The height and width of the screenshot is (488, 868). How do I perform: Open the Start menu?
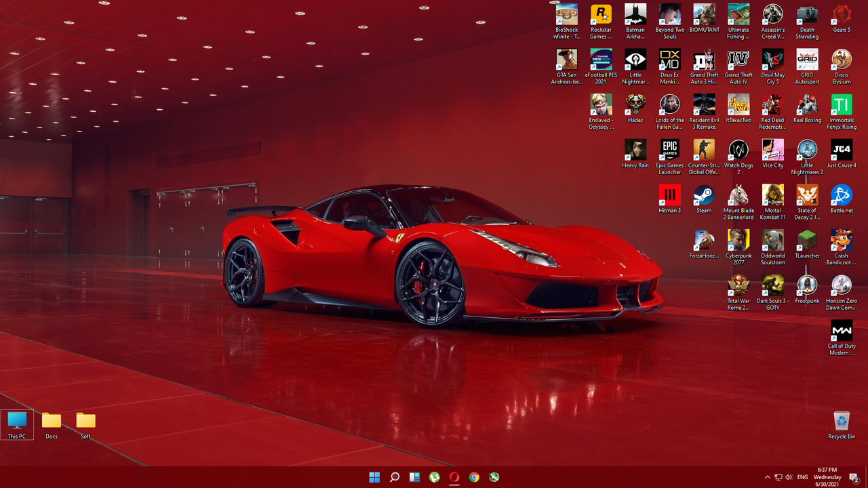tap(374, 477)
